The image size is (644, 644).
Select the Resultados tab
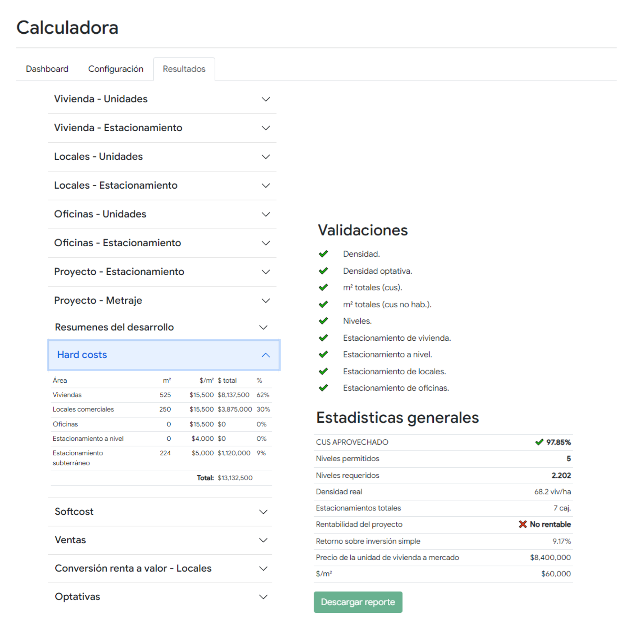point(184,69)
